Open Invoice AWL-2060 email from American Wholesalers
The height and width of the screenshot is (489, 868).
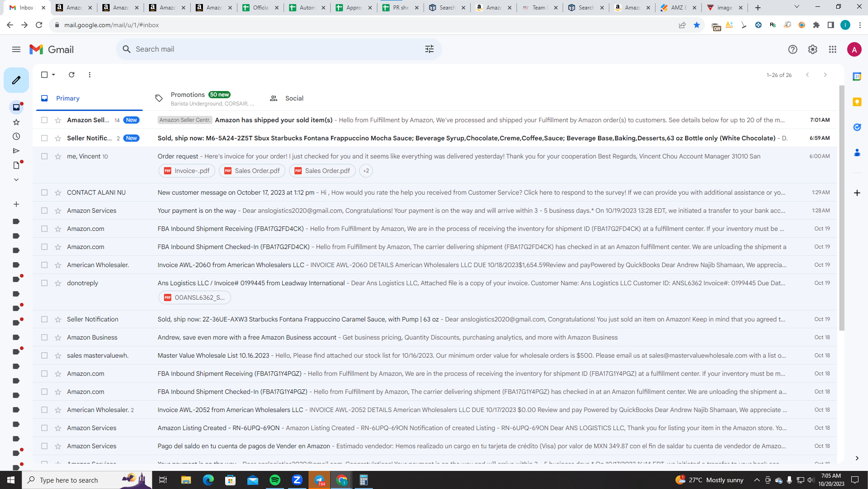click(435, 265)
